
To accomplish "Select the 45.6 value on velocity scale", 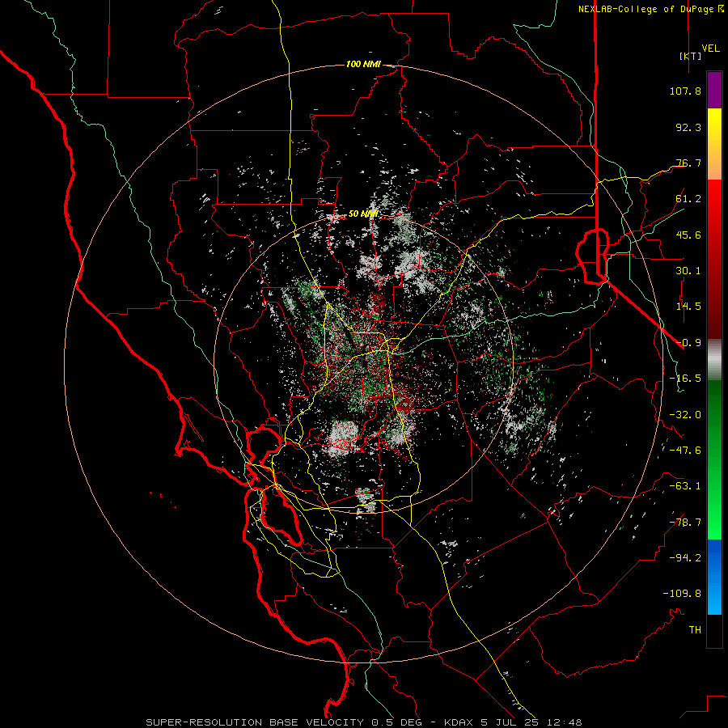I will [x=688, y=235].
